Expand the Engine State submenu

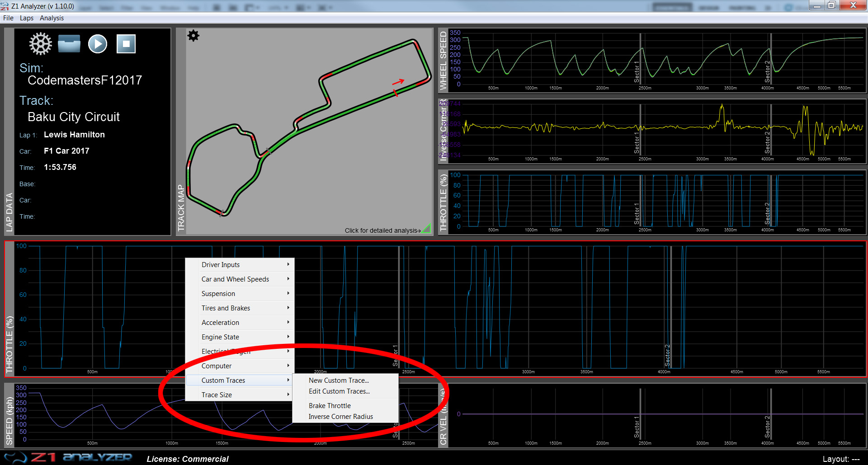pyautogui.click(x=240, y=337)
